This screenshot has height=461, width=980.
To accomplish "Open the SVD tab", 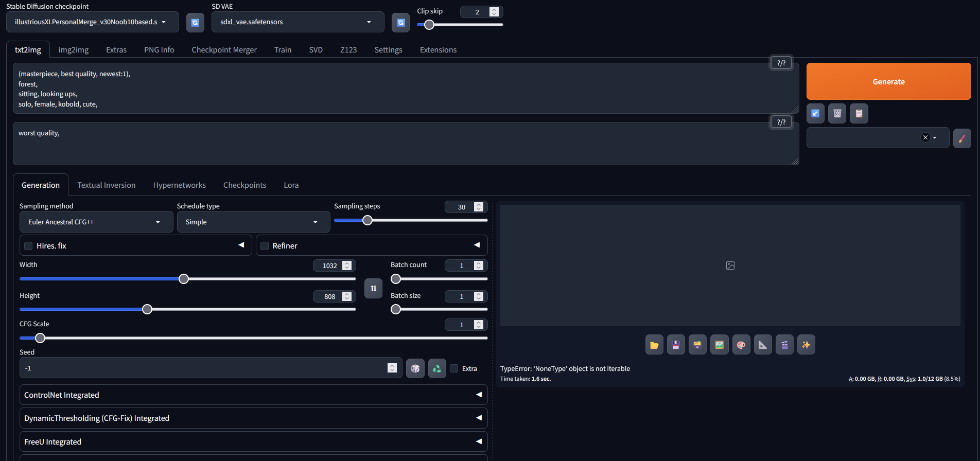I will 316,50.
